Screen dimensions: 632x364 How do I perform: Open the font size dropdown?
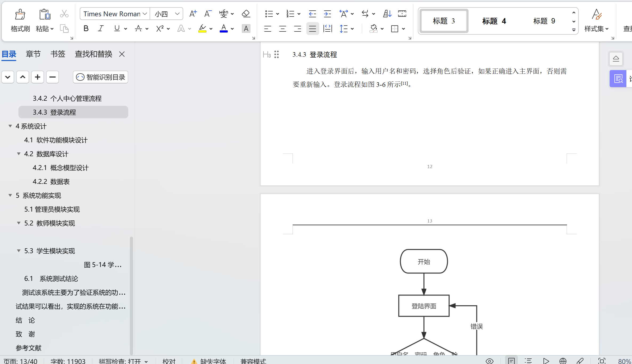point(177,14)
